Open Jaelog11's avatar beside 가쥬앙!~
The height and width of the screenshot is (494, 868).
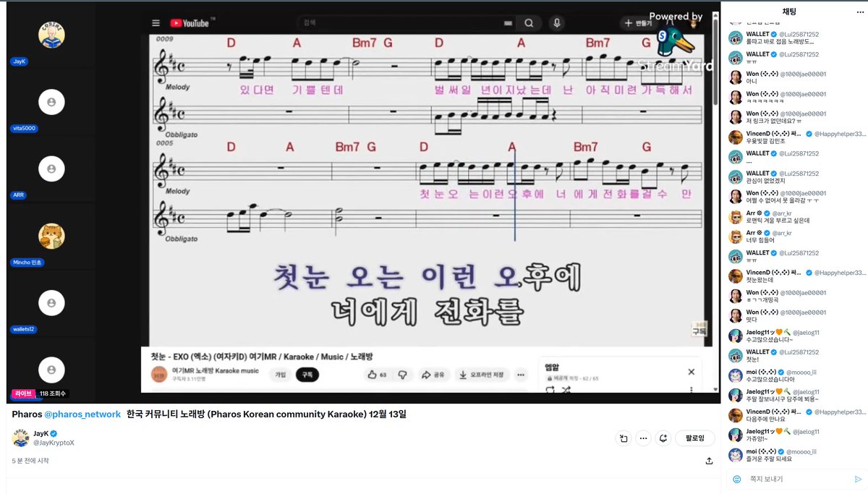point(735,435)
